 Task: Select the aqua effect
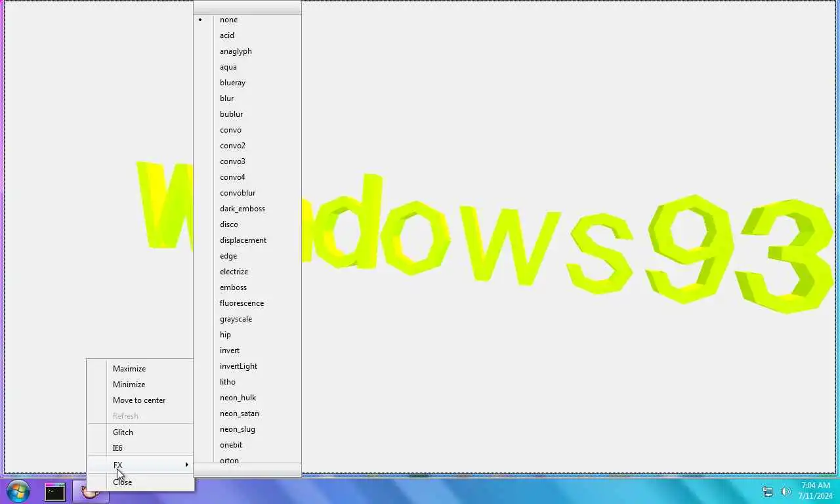pyautogui.click(x=248, y=67)
